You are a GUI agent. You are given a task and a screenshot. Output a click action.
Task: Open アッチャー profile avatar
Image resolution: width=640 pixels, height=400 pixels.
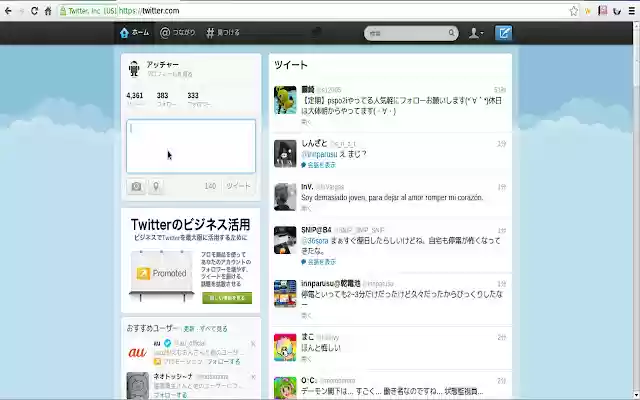click(134, 69)
